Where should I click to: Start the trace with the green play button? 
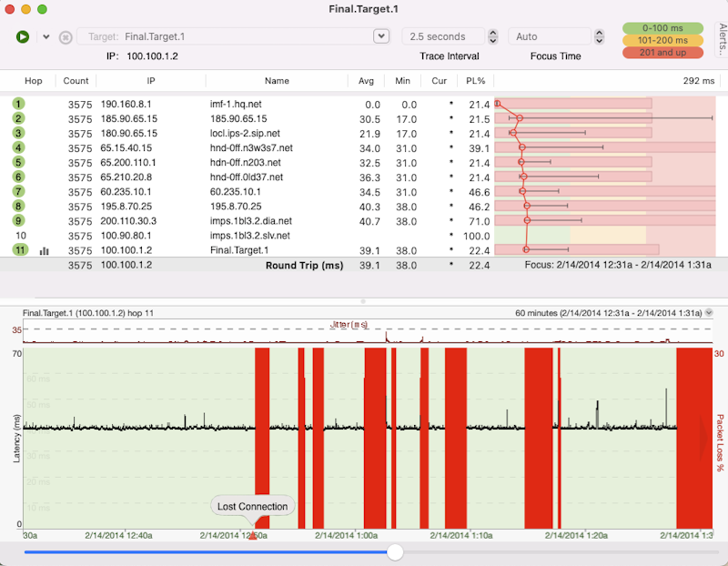point(23,36)
